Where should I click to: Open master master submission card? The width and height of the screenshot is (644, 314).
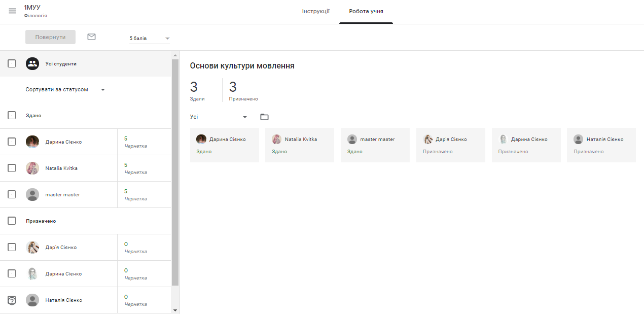375,145
